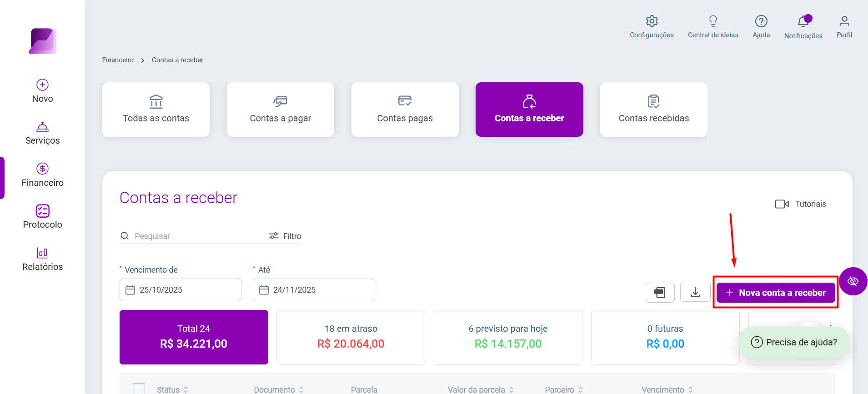Click the icon button left of download
Viewport: 868px width, 394px height.
coord(660,292)
